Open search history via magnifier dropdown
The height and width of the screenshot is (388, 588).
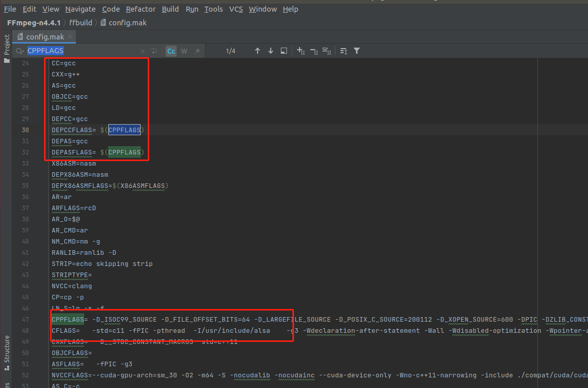point(19,51)
